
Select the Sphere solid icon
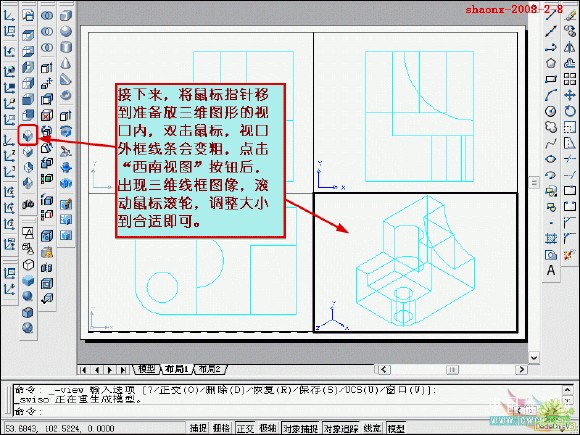(x=66, y=31)
